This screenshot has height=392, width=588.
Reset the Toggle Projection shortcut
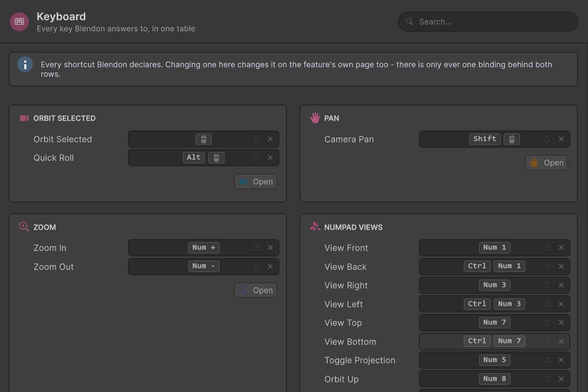click(547, 360)
